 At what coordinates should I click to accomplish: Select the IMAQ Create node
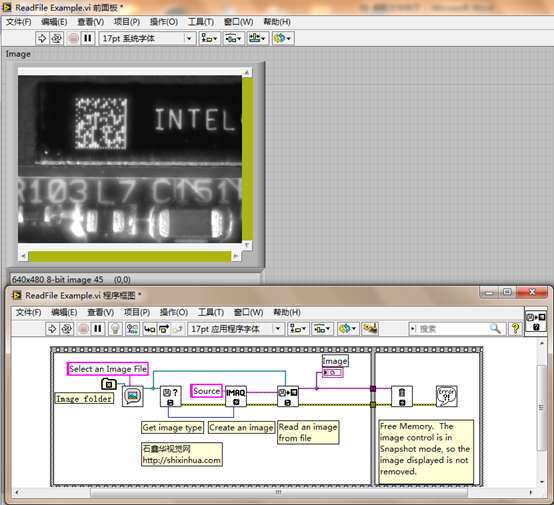pyautogui.click(x=236, y=396)
